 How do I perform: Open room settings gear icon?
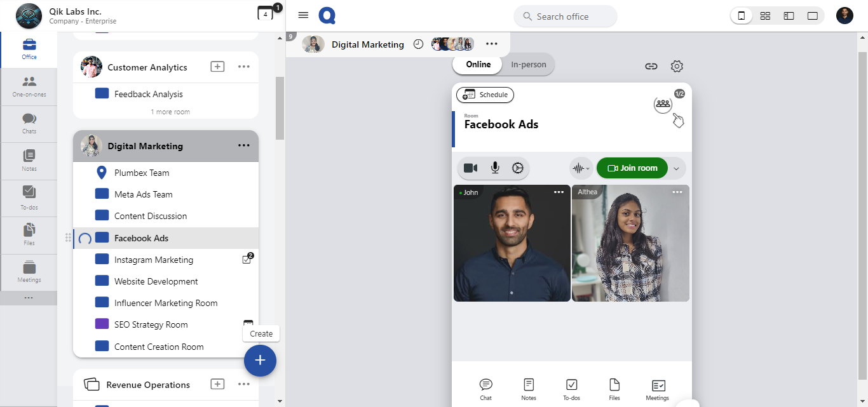(x=677, y=66)
